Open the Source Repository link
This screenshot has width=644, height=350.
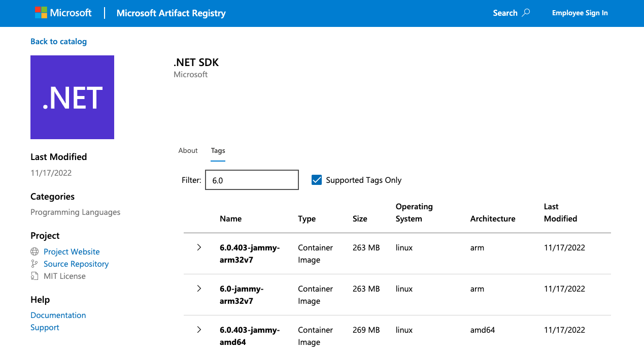tap(76, 264)
